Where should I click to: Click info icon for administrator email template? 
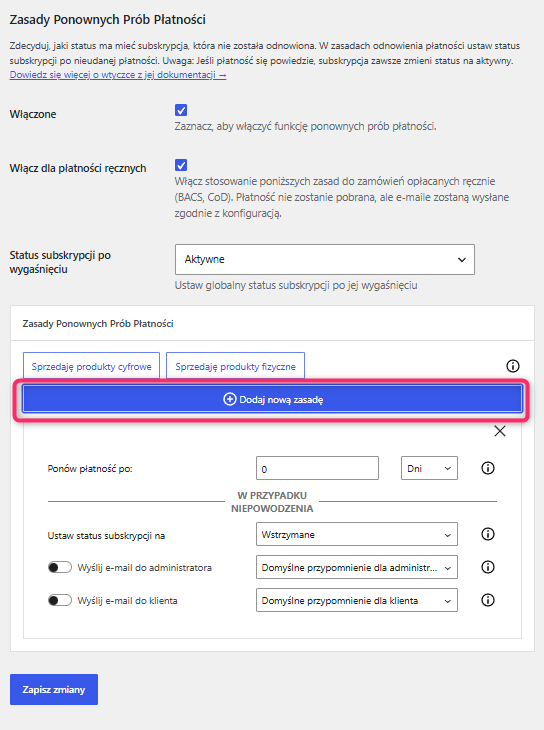click(x=488, y=567)
